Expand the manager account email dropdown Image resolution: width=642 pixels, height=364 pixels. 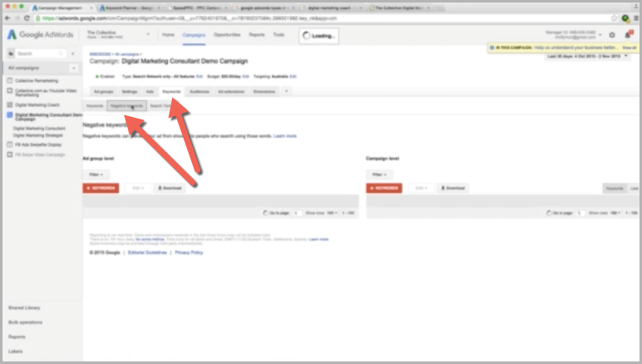(x=600, y=35)
